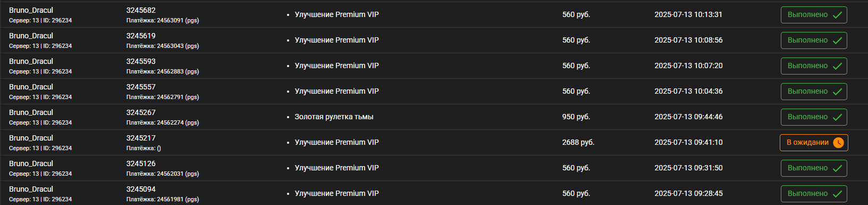Click checkmark icon for order 3245557
This screenshot has height=205, width=868.
[837, 92]
